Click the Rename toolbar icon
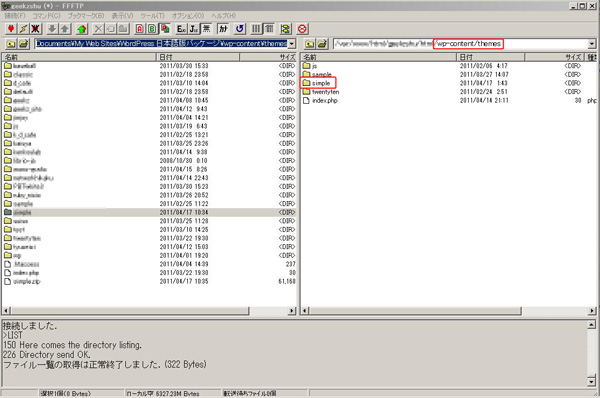The width and height of the screenshot is (600, 398). pos(111,29)
